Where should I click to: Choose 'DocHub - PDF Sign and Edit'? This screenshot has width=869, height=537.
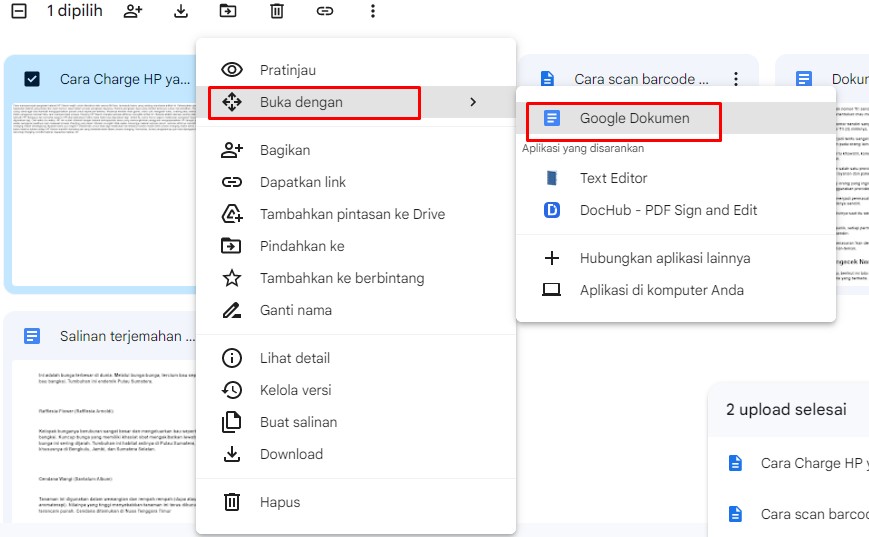click(x=676, y=211)
